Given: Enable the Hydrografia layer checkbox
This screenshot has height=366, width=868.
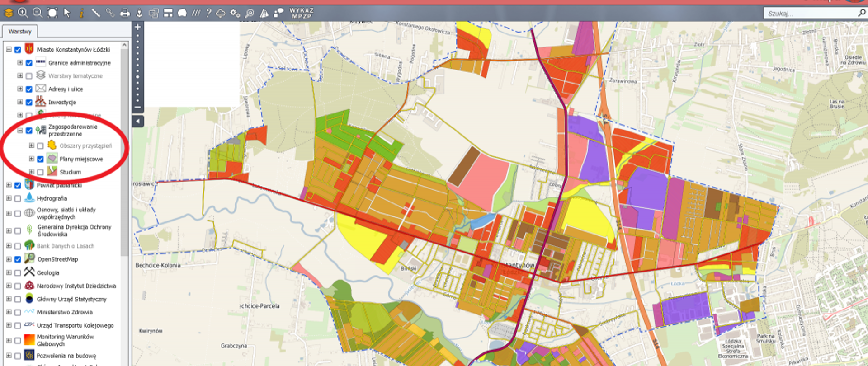Looking at the screenshot, I should pos(18,198).
